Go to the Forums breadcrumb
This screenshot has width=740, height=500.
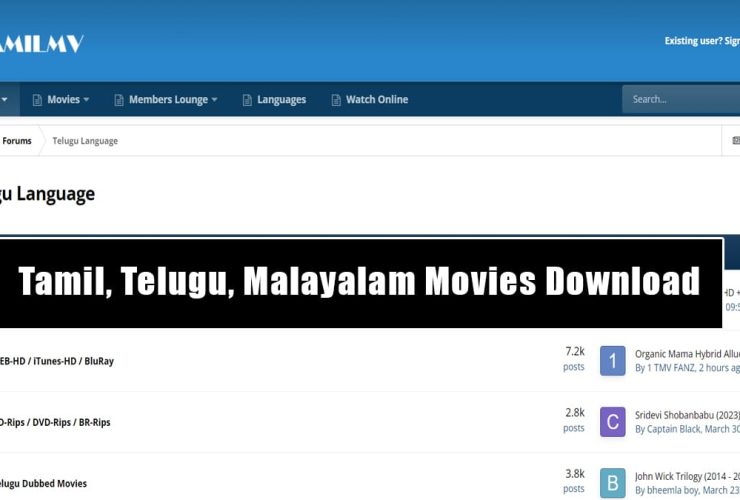pos(17,141)
